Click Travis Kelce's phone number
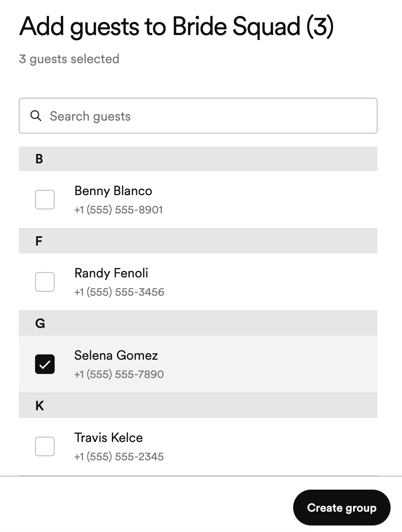This screenshot has width=402, height=532. (x=119, y=456)
